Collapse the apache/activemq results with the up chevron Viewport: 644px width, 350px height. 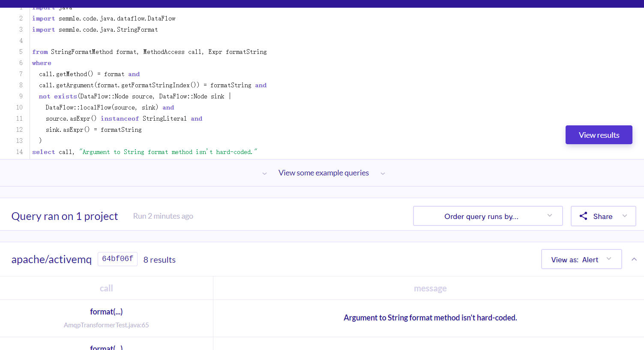click(x=634, y=259)
